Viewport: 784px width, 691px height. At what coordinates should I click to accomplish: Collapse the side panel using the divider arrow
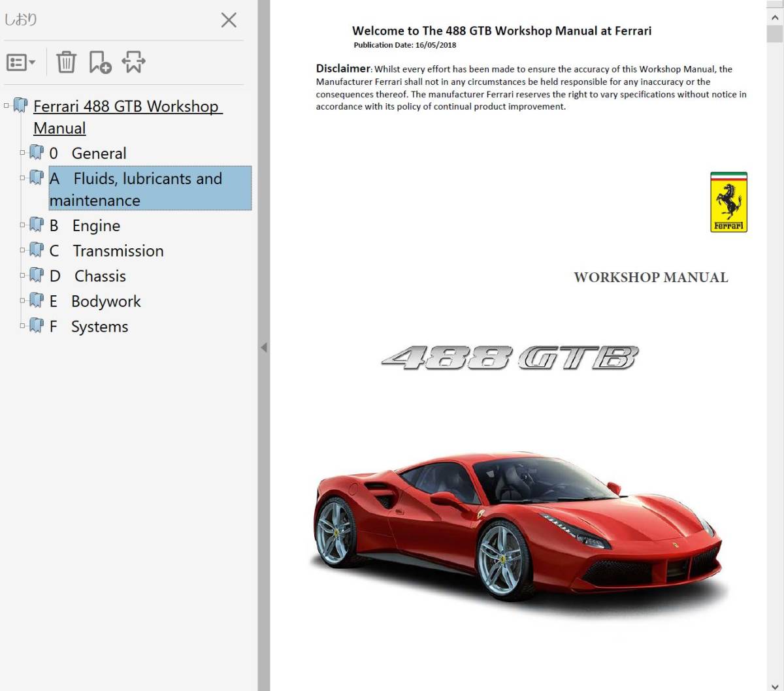pos(264,347)
